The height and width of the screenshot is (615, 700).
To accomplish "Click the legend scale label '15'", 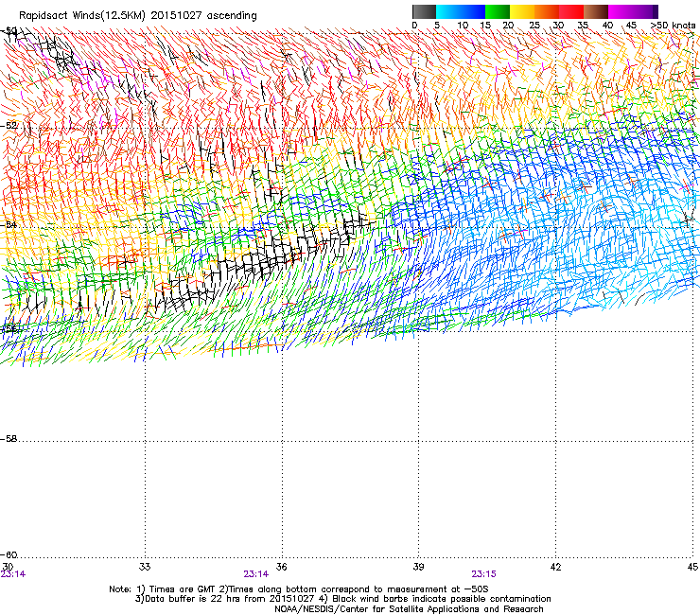I will [485, 25].
